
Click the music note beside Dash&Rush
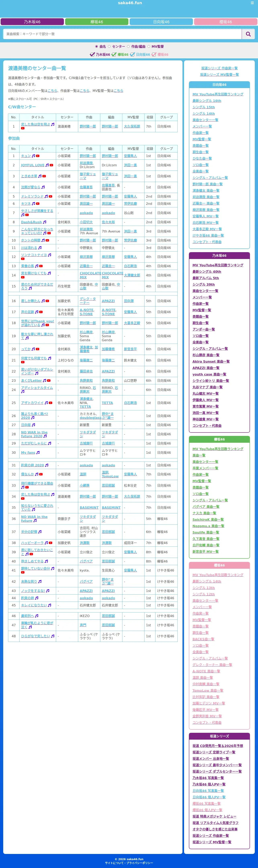pos(45,222)
